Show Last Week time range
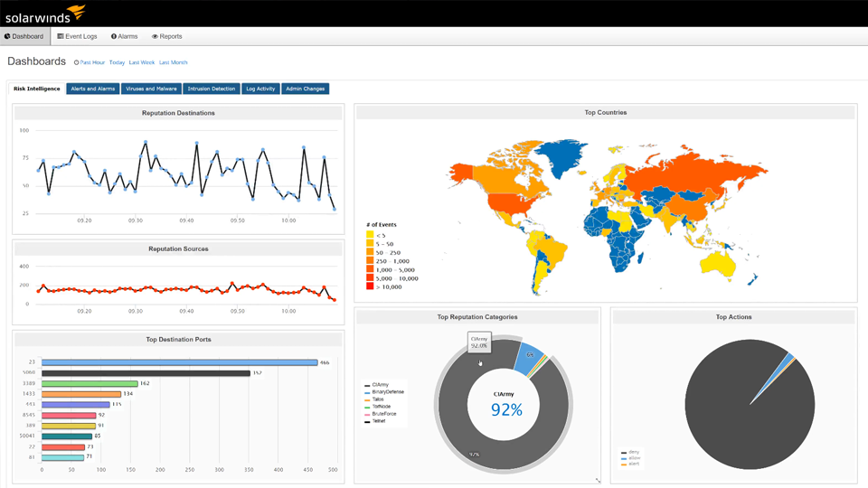Viewport: 868px width, 488px height. click(x=142, y=62)
